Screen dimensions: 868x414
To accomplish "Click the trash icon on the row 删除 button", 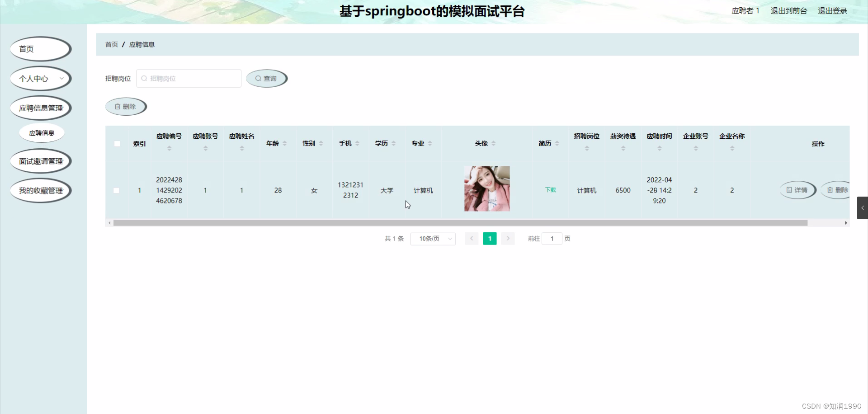I will [831, 190].
